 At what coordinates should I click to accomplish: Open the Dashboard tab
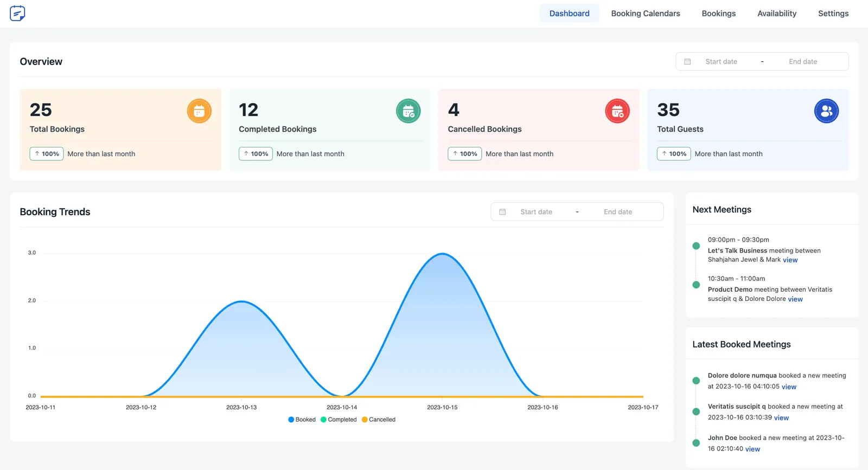tap(569, 14)
